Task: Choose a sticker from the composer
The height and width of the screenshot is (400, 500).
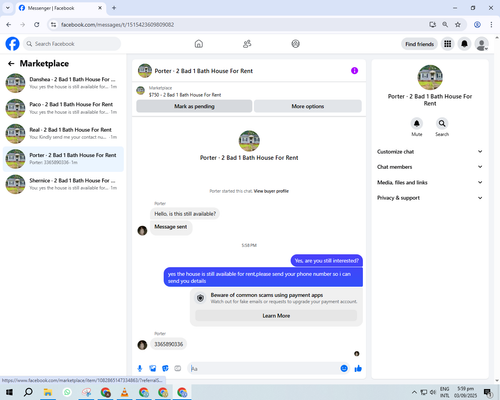Action: pyautogui.click(x=165, y=368)
